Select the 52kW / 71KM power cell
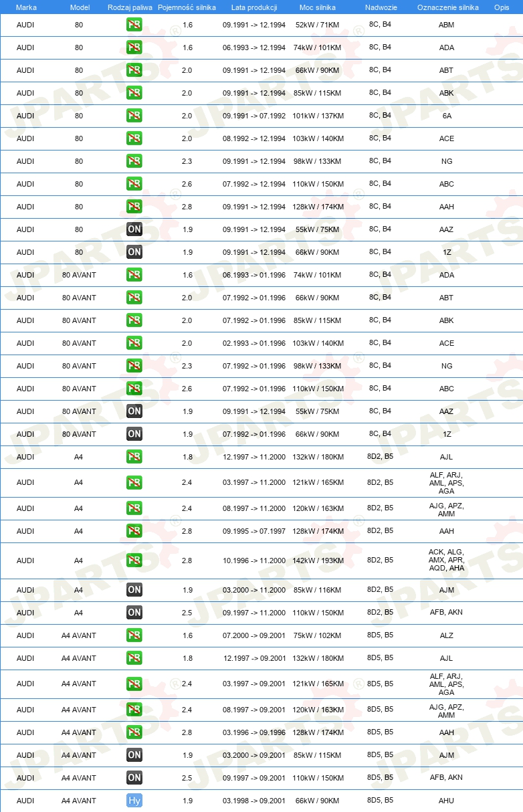 pos(318,25)
